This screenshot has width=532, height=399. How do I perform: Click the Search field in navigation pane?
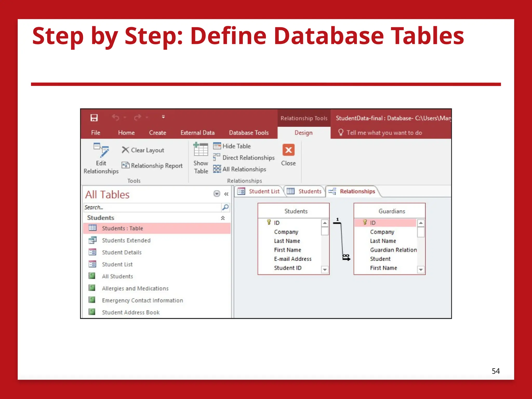152,207
